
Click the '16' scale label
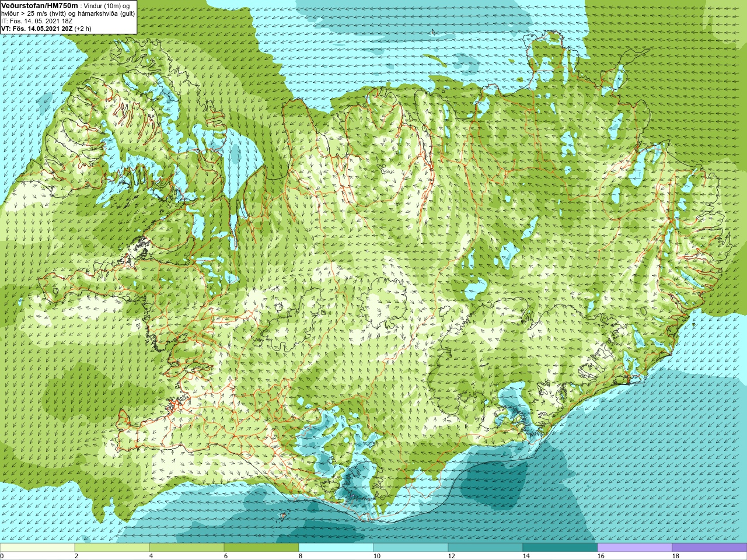click(601, 556)
